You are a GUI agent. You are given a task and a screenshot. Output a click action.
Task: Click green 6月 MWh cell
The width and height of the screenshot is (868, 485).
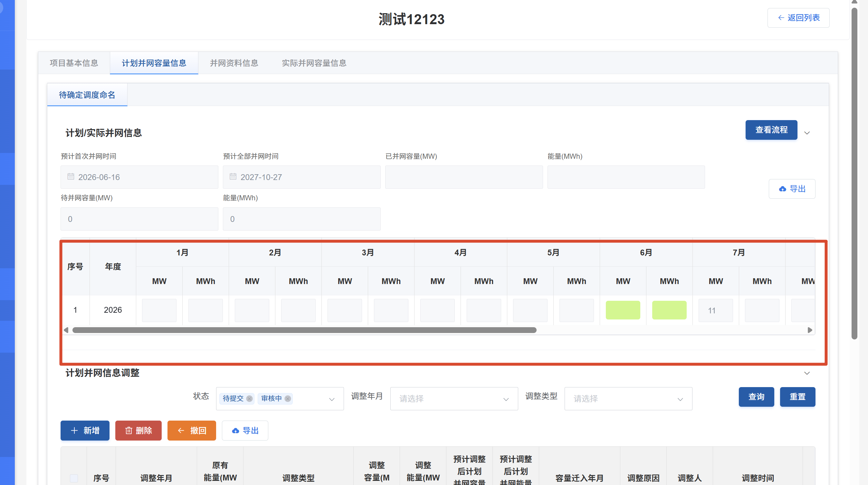tap(669, 310)
